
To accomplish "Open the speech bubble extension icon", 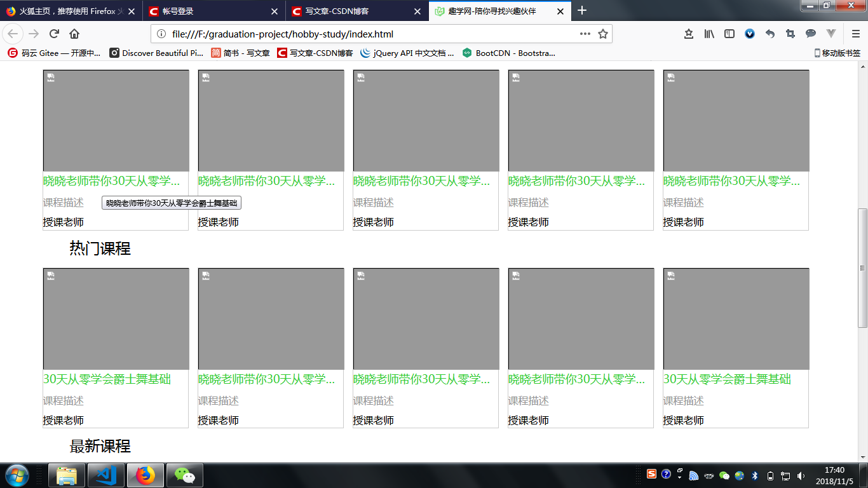I will pyautogui.click(x=811, y=34).
